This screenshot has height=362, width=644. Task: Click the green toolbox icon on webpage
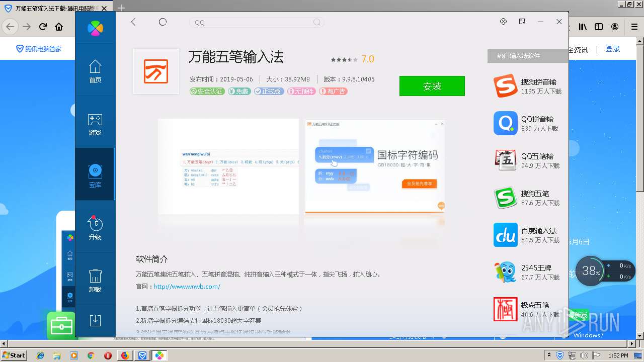(61, 326)
